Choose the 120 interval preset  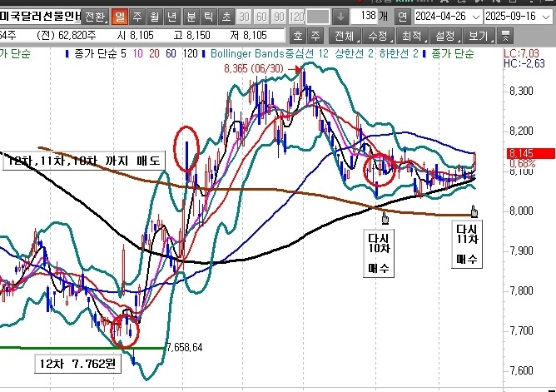(296, 17)
